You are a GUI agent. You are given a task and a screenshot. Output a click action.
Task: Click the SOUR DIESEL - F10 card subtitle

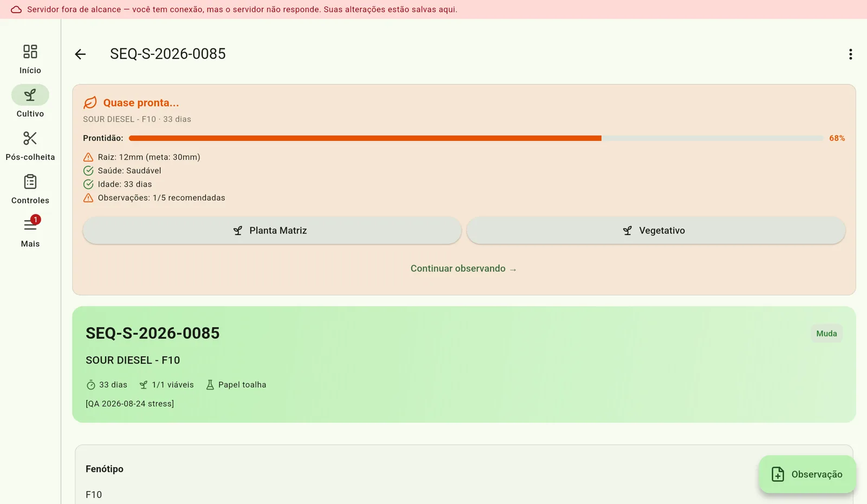[x=133, y=360]
